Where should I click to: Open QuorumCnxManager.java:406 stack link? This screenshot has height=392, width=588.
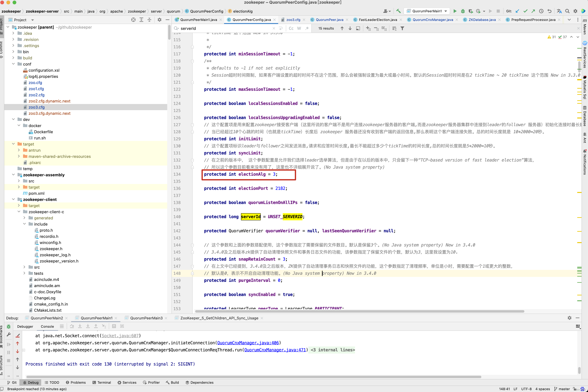coord(248,343)
